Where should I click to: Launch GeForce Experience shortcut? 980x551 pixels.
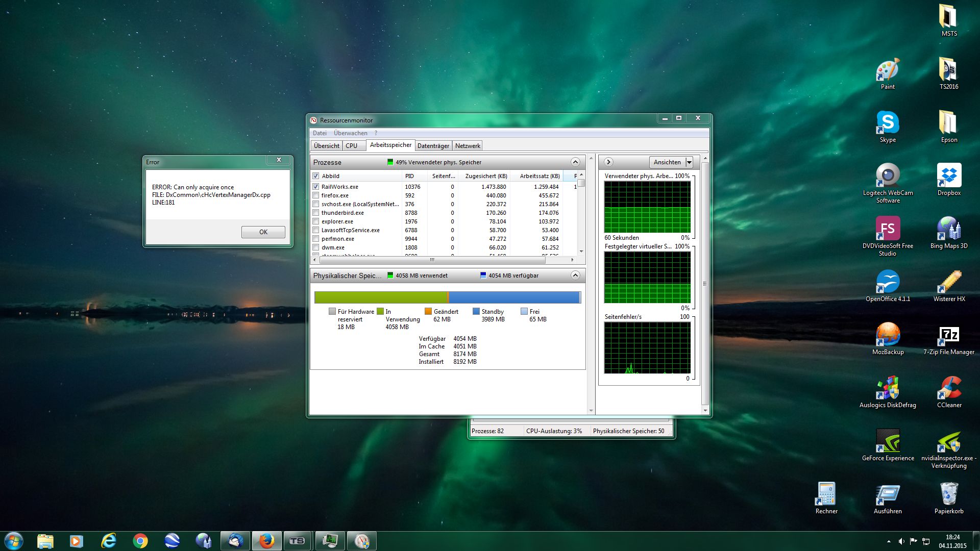(x=888, y=442)
